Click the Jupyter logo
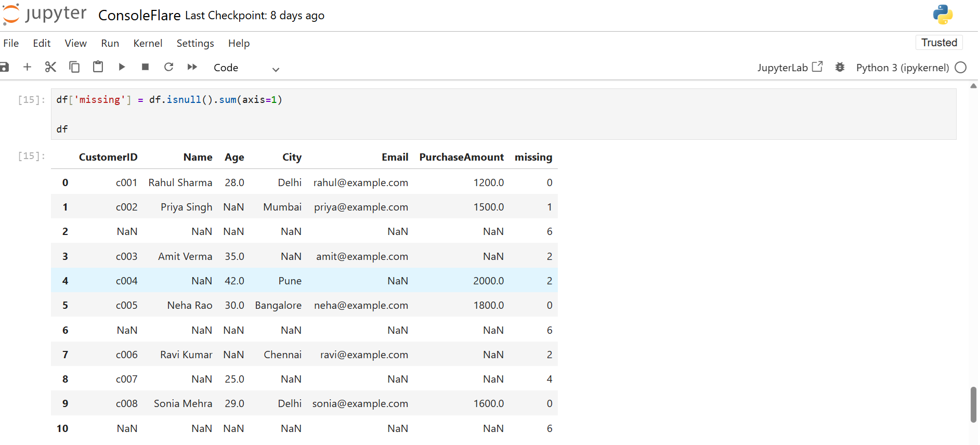The height and width of the screenshot is (445, 980). pyautogui.click(x=44, y=14)
